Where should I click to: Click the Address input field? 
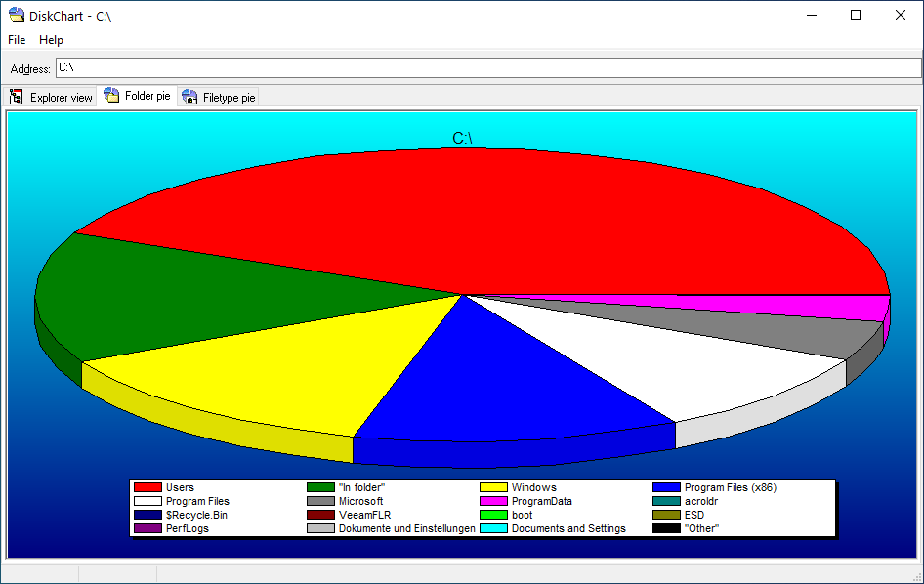[488, 67]
